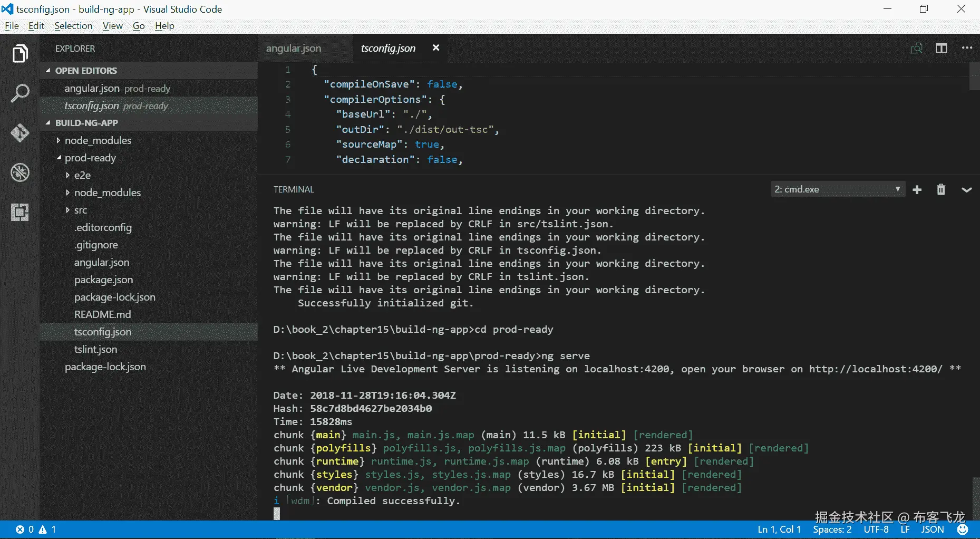Open the Go menu
The image size is (980, 539).
[139, 26]
